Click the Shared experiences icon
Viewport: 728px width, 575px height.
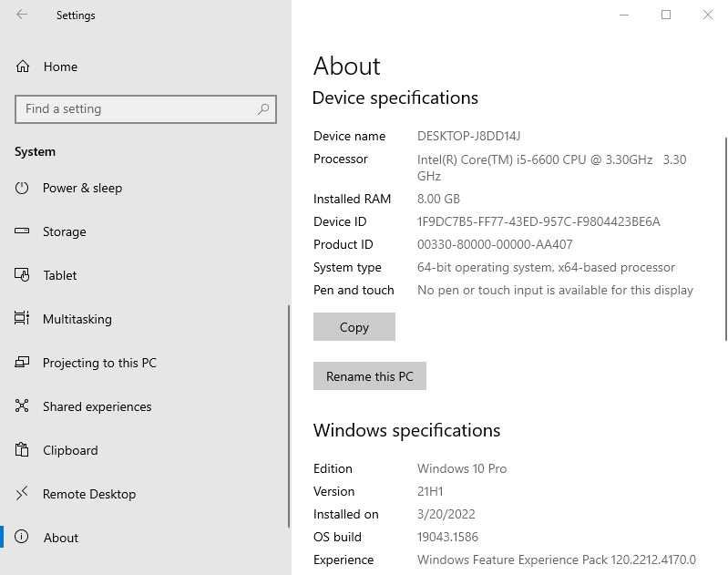pyautogui.click(x=23, y=406)
